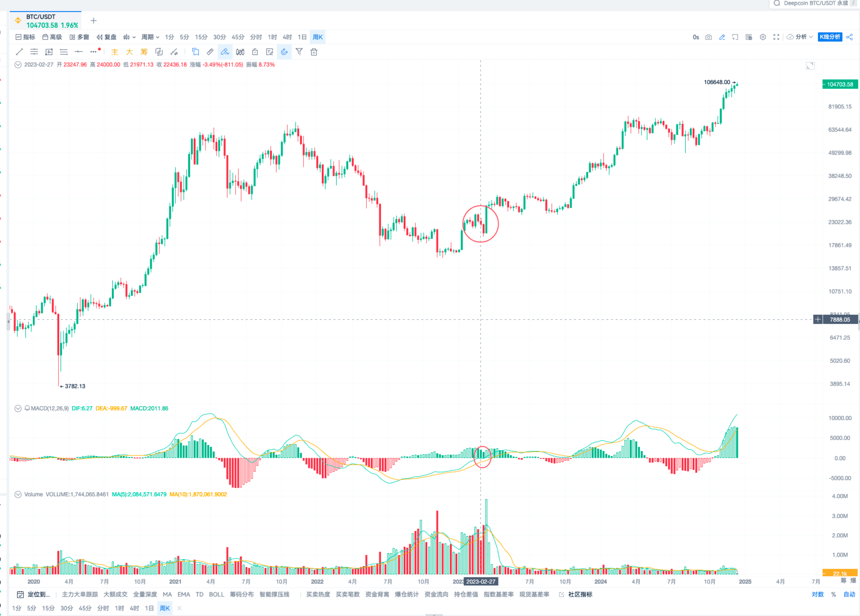The height and width of the screenshot is (616, 860).
Task: Click the ruler measuring tool icon
Action: [x=210, y=52]
